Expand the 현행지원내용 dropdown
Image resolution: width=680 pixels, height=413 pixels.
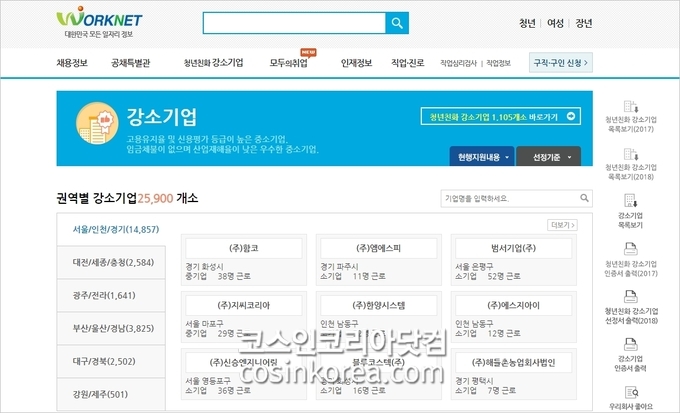(482, 157)
